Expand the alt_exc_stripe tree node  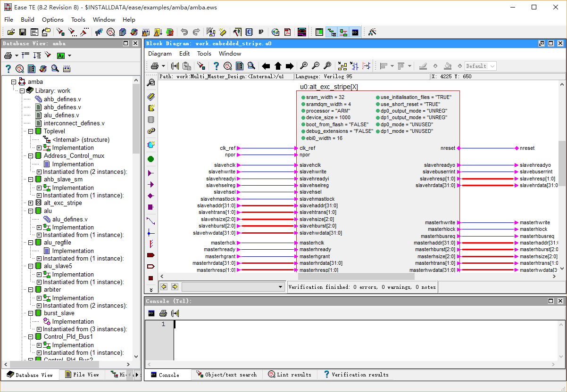[31, 203]
